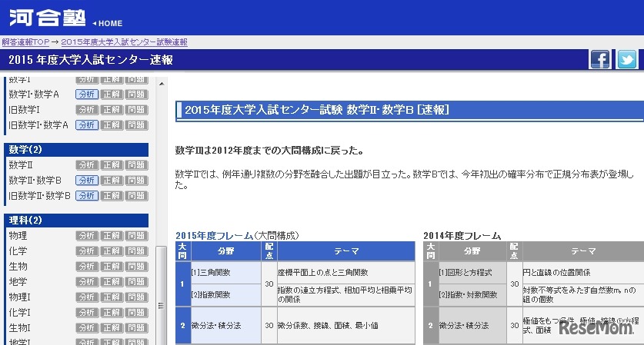Open 正解 for 地学
The image size is (644, 345).
coord(112,282)
